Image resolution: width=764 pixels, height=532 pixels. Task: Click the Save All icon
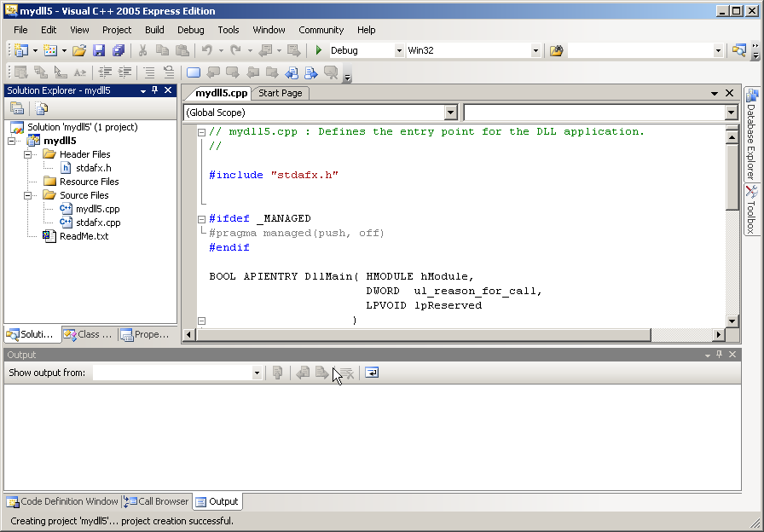click(119, 50)
